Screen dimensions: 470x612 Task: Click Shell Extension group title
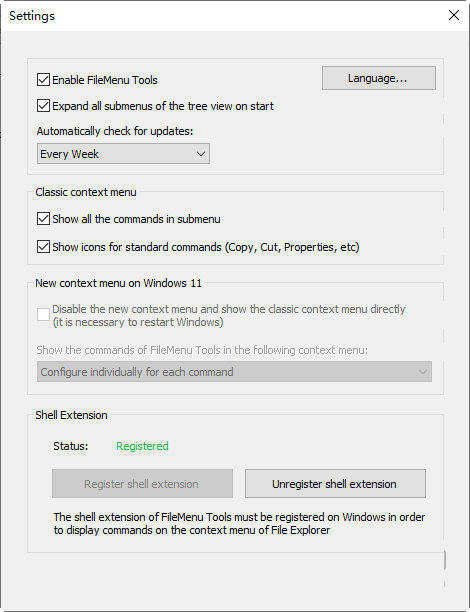coord(71,415)
